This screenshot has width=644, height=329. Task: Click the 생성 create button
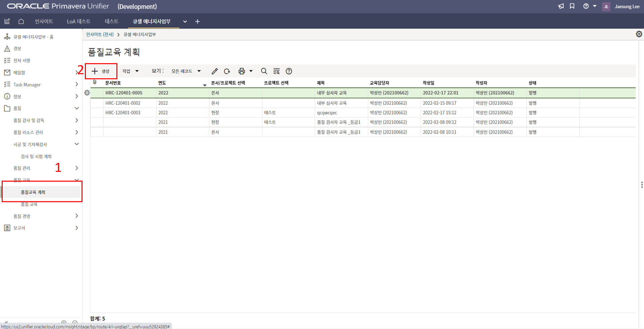(x=101, y=71)
